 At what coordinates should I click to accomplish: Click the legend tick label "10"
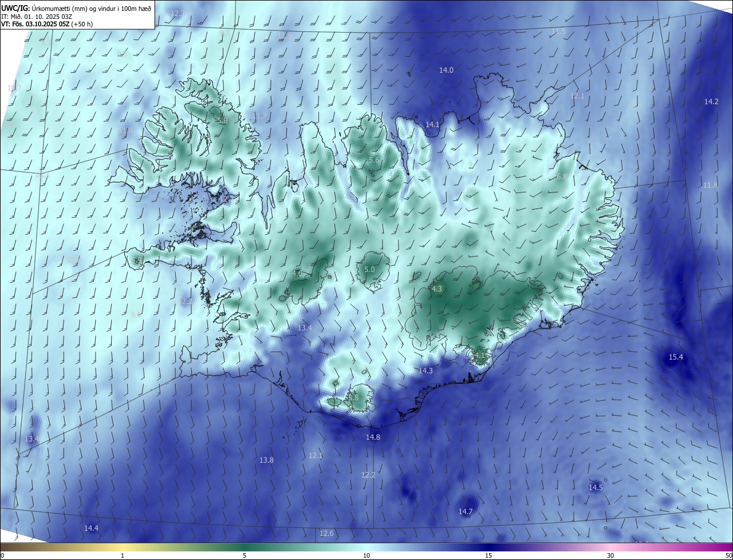[366, 555]
